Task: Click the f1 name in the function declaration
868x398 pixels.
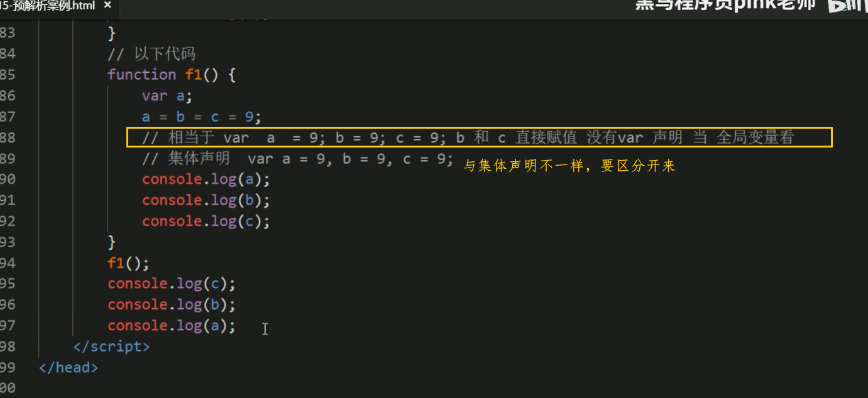Action: 193,74
